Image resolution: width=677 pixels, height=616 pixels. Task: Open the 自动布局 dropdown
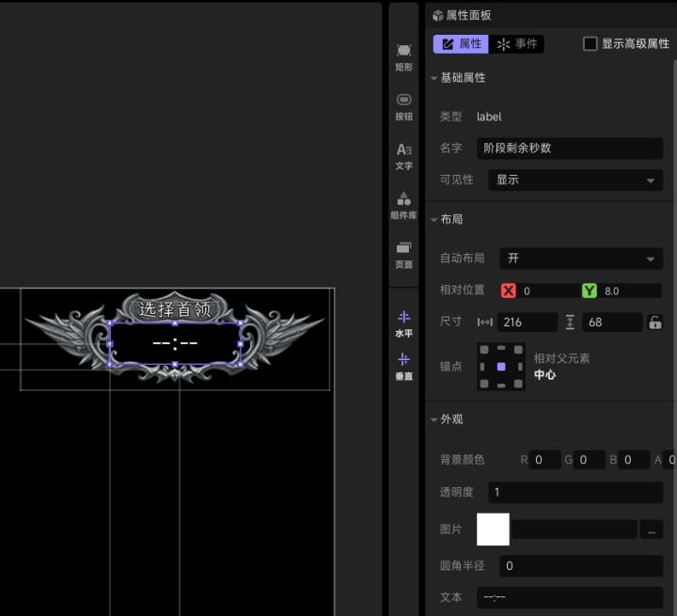pyautogui.click(x=581, y=259)
